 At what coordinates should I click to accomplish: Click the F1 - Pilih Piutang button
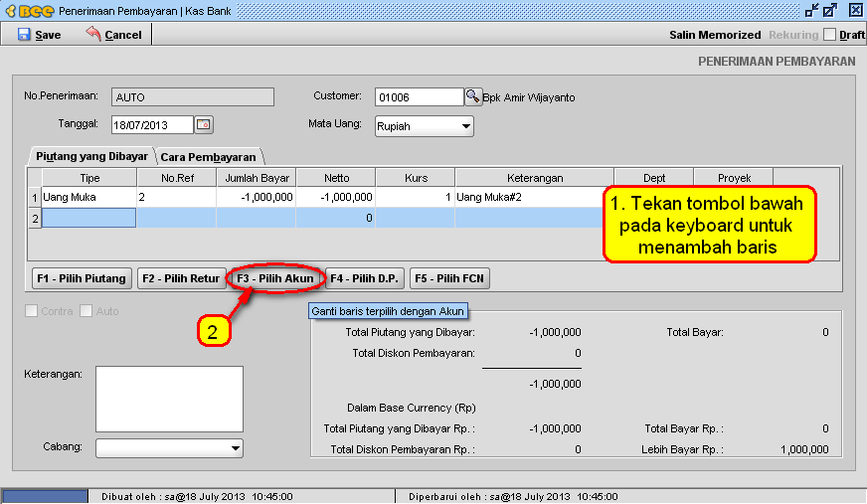click(82, 278)
